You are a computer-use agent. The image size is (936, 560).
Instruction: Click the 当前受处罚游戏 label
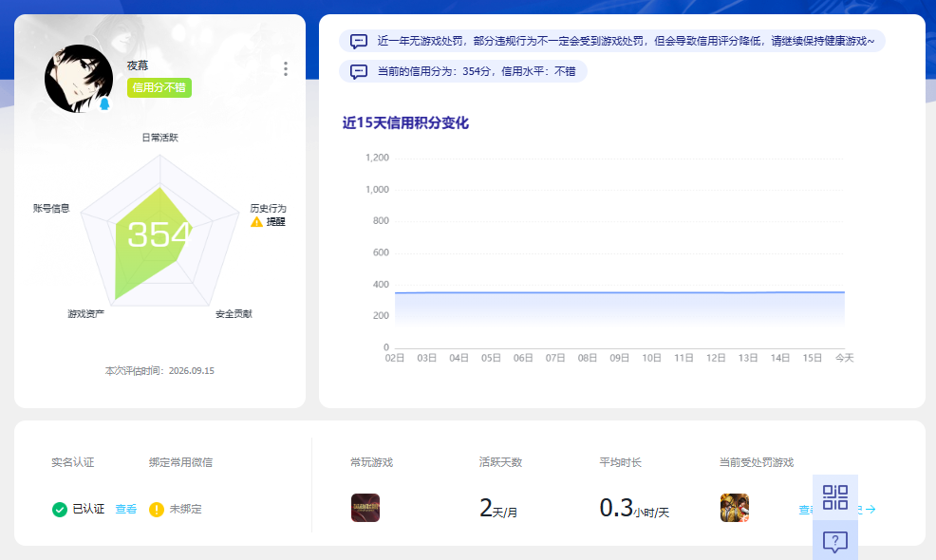click(757, 462)
